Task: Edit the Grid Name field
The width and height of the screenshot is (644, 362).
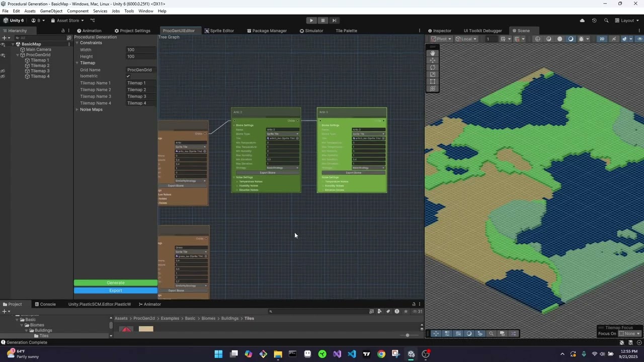Action: pos(141,70)
